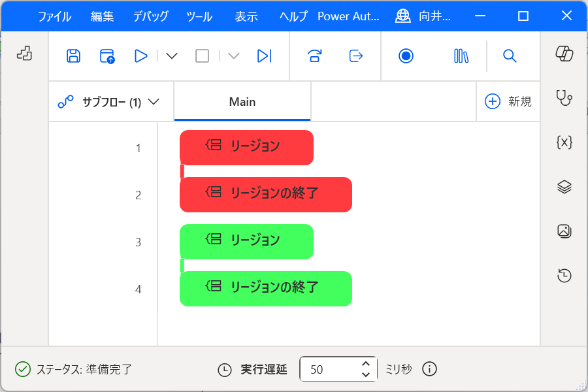Screen dimensions: 588x392
Task: Open the stop options dropdown arrow
Action: click(234, 56)
